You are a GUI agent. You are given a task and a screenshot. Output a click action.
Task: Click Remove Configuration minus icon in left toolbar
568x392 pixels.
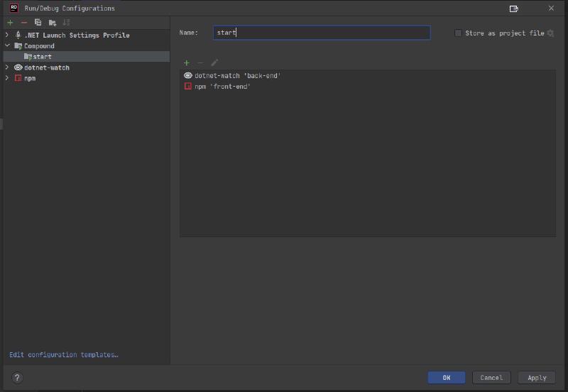point(23,23)
